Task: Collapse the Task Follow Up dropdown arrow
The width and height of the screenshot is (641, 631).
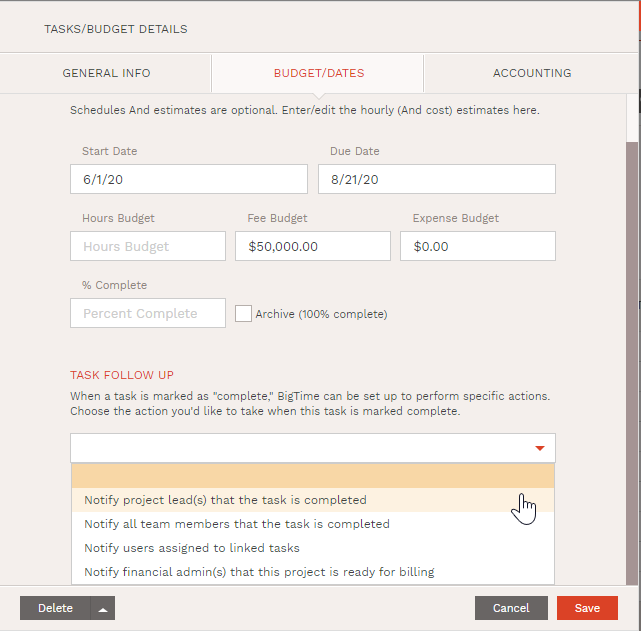Action: (x=540, y=448)
